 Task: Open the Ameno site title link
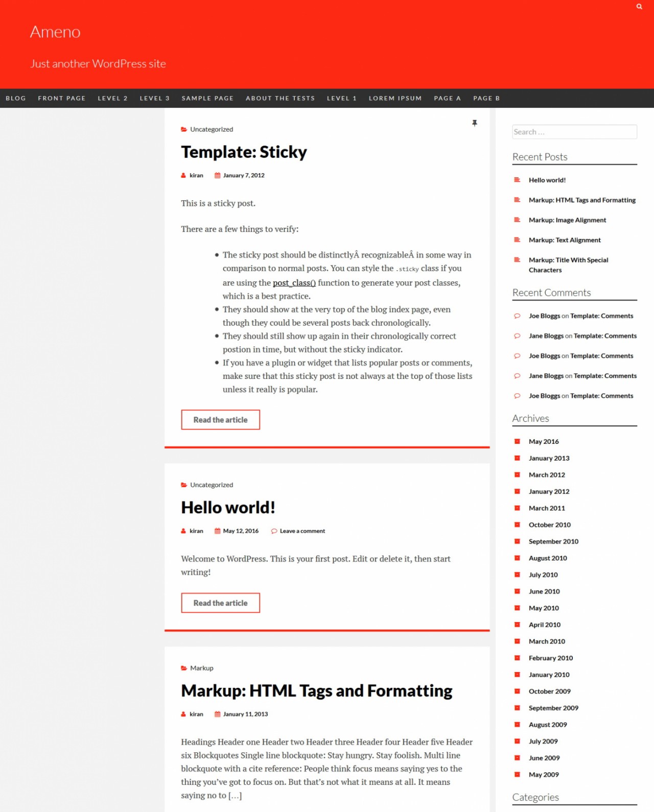tap(55, 32)
